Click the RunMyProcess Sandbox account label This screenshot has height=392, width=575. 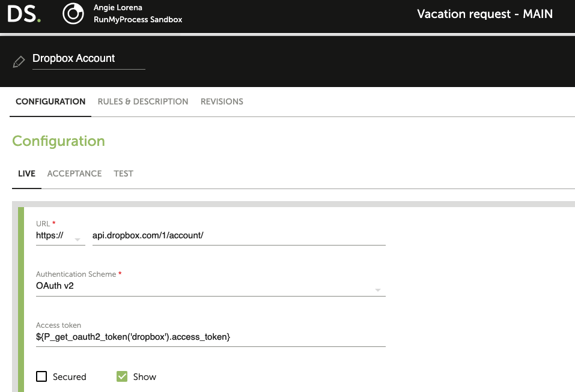[x=138, y=19]
